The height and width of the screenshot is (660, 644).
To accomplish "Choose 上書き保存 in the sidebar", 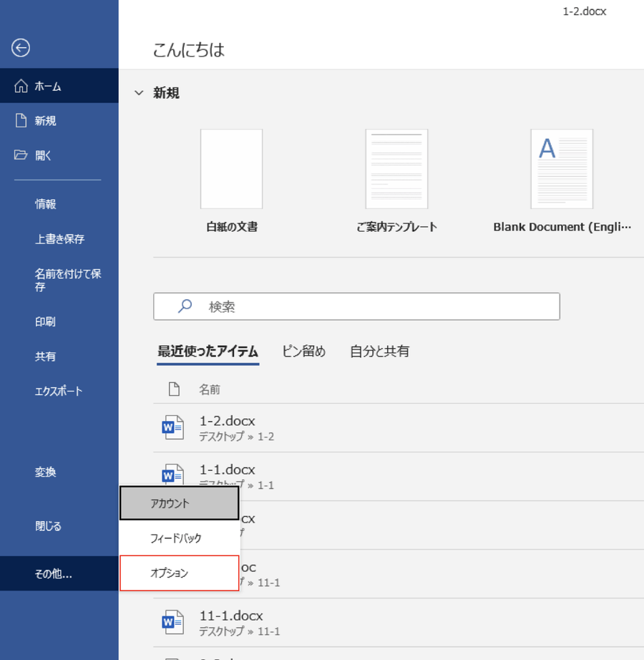I will [x=59, y=239].
